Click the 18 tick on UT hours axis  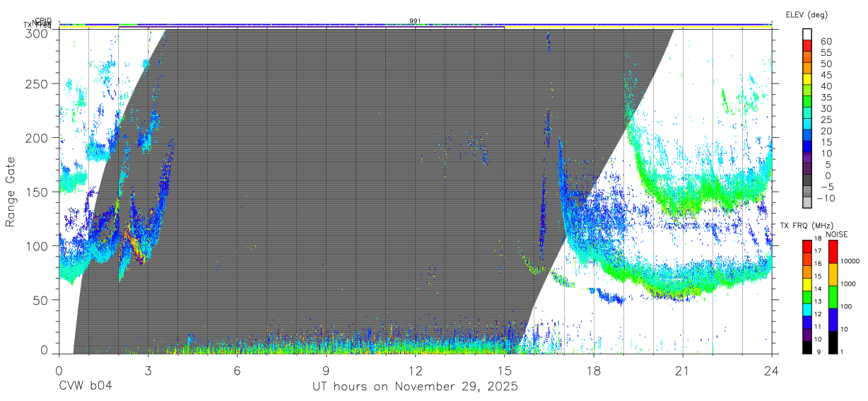(x=594, y=370)
